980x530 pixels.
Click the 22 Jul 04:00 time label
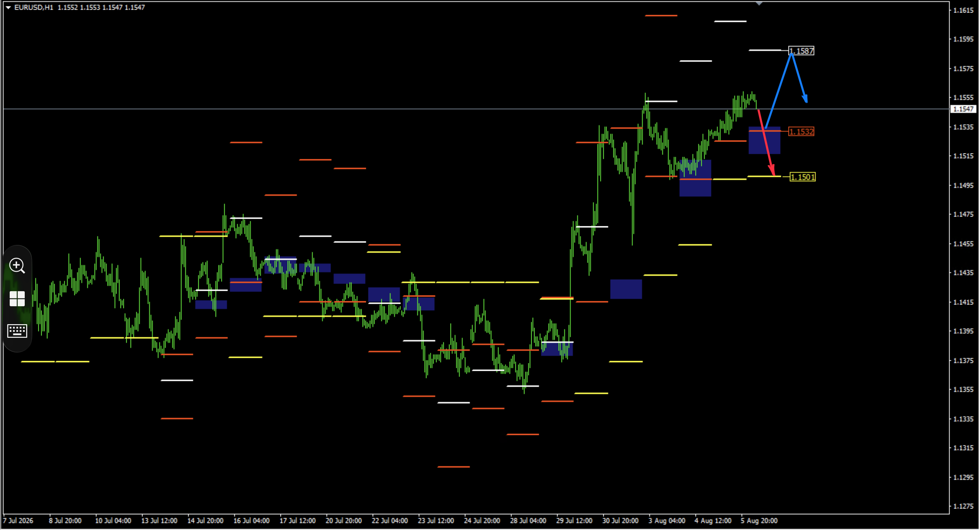[x=390, y=520]
